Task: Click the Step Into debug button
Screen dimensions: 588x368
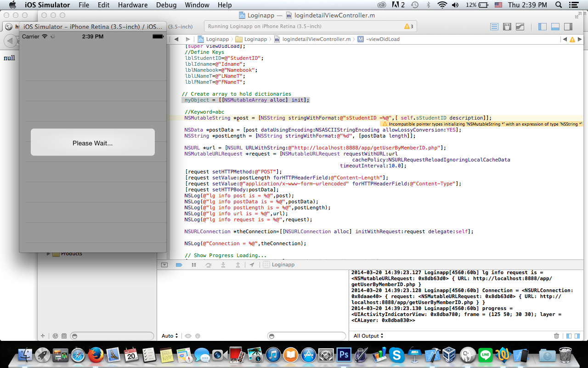Action: tap(223, 265)
